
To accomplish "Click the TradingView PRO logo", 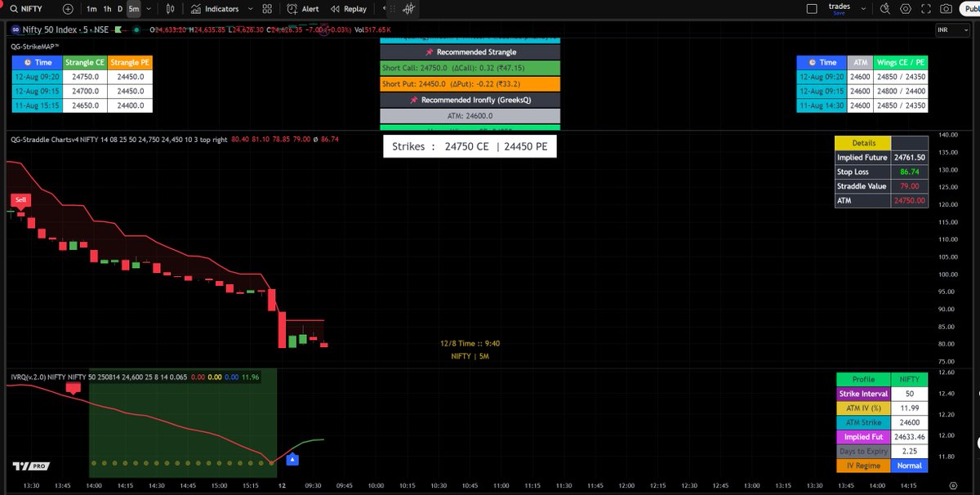I will (x=33, y=466).
